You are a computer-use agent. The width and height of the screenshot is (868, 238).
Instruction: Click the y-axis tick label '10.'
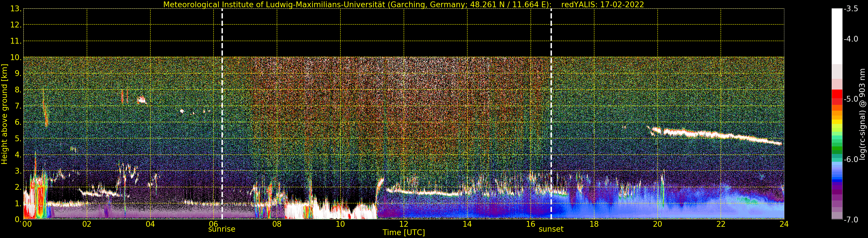[x=16, y=57]
